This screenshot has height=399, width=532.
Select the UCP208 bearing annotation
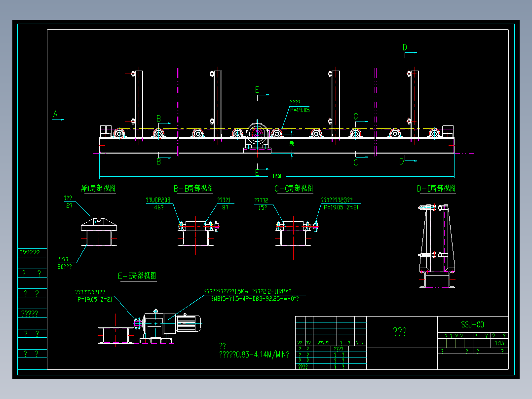pos(158,200)
